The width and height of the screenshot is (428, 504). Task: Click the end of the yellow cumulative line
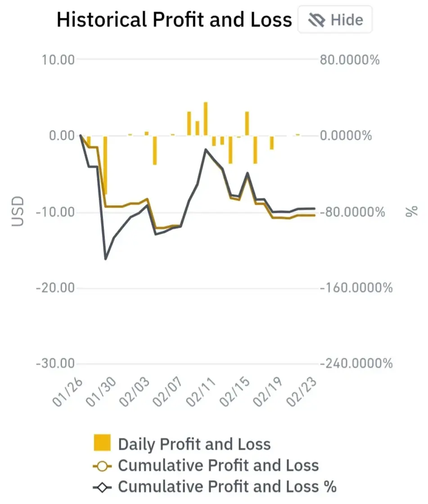[x=314, y=216]
